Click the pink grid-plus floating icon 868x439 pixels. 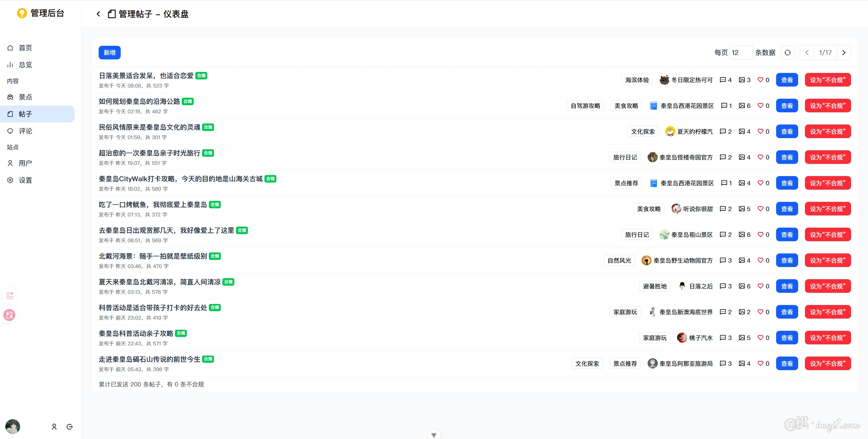pos(9,295)
